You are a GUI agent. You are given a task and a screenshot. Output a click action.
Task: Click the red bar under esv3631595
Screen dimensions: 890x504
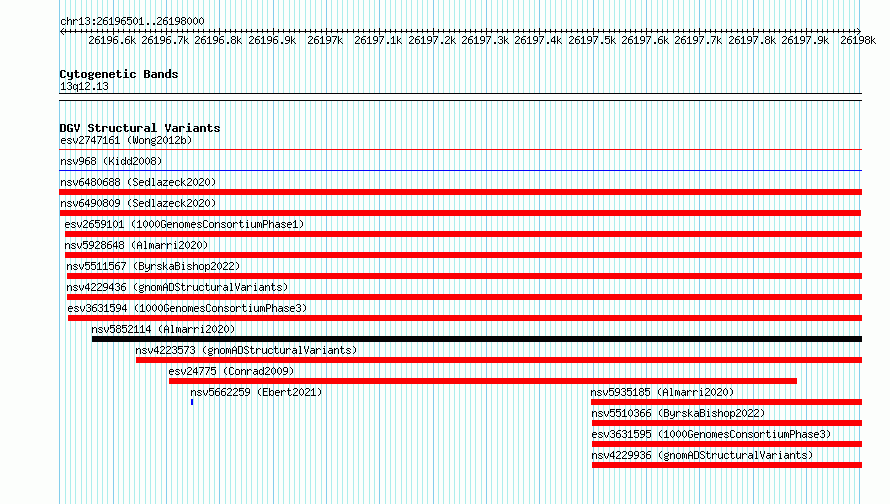tap(727, 444)
